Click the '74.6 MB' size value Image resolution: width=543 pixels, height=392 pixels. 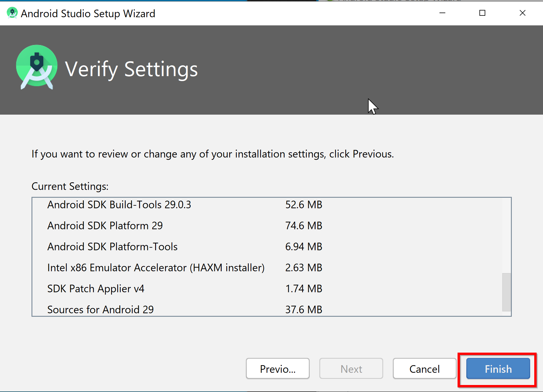pyautogui.click(x=304, y=226)
